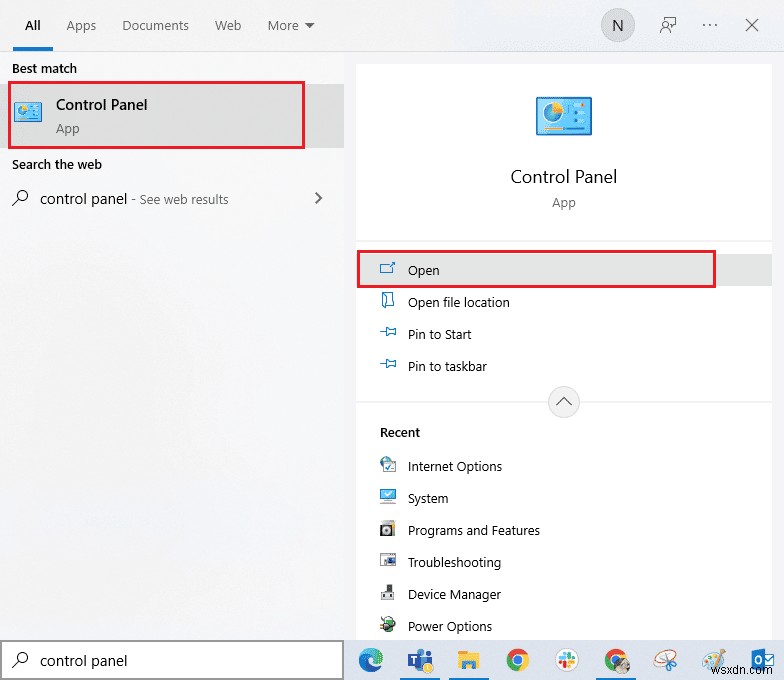784x680 pixels.
Task: Launch Google Chrome from the taskbar
Action: tap(518, 660)
